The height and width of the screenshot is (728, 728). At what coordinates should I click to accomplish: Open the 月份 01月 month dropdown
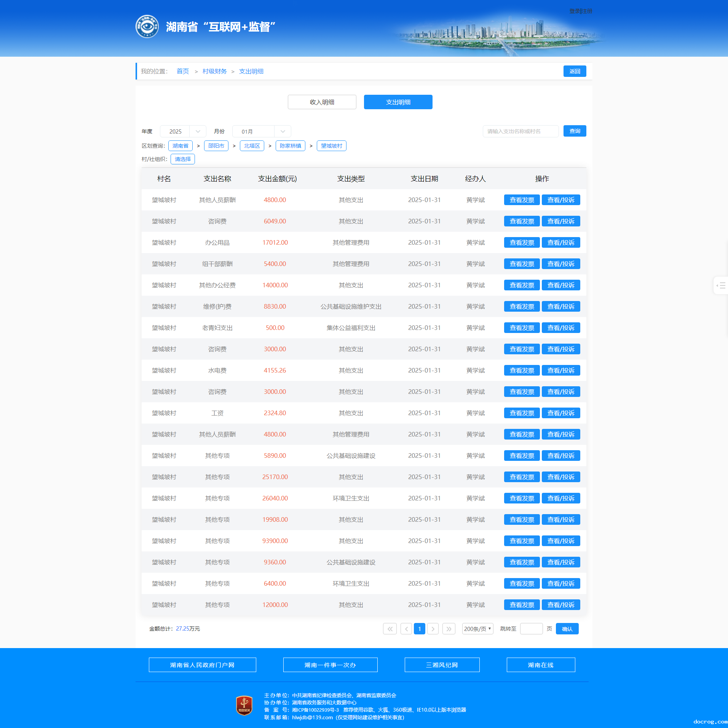(261, 131)
